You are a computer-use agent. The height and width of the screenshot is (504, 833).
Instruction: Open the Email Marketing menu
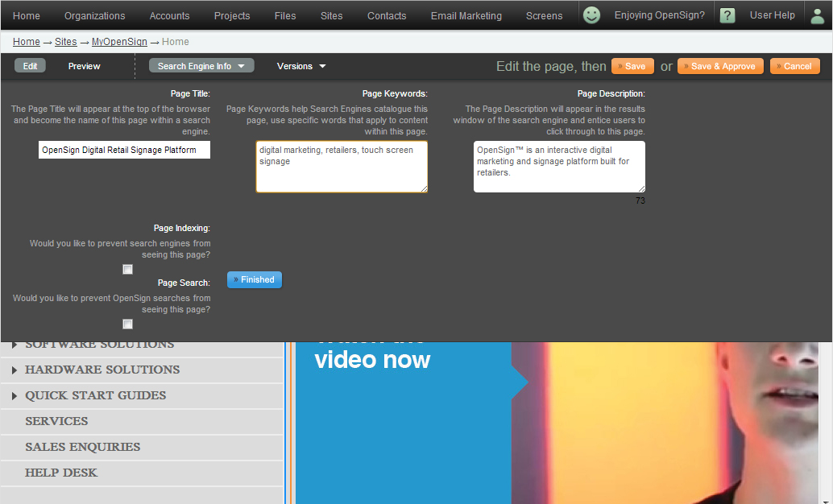click(466, 15)
